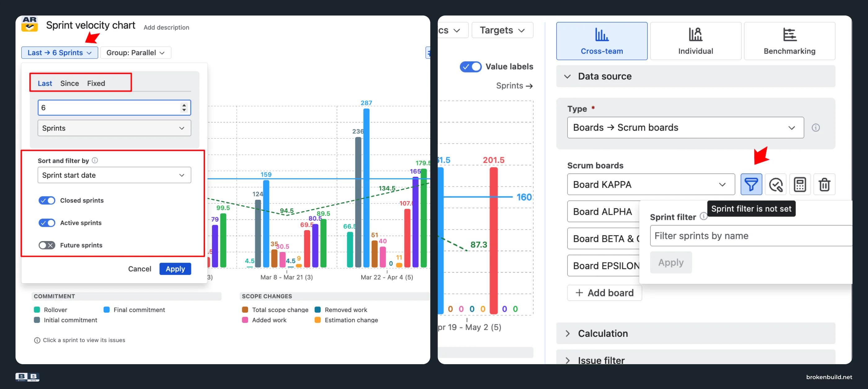Click the Cross-team bar chart icon
Screen dimensions: 868x389
602,34
